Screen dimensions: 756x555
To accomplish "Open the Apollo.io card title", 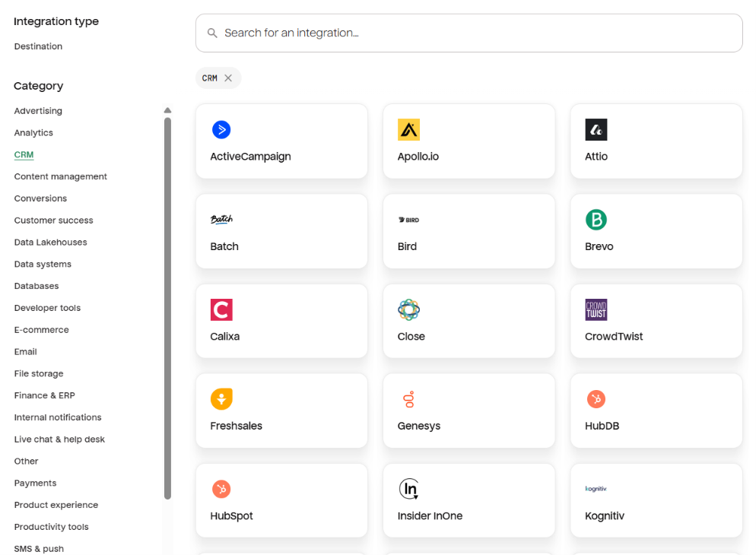I will click(418, 157).
